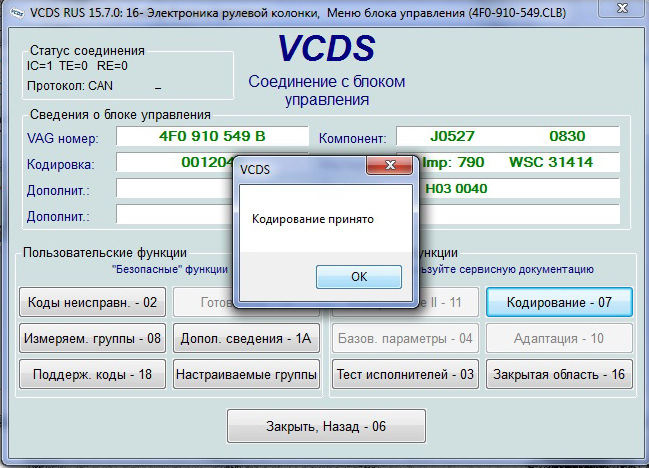Viewport: 649px width, 468px height.
Task: Click the Пользовательские функции group label
Action: [105, 252]
